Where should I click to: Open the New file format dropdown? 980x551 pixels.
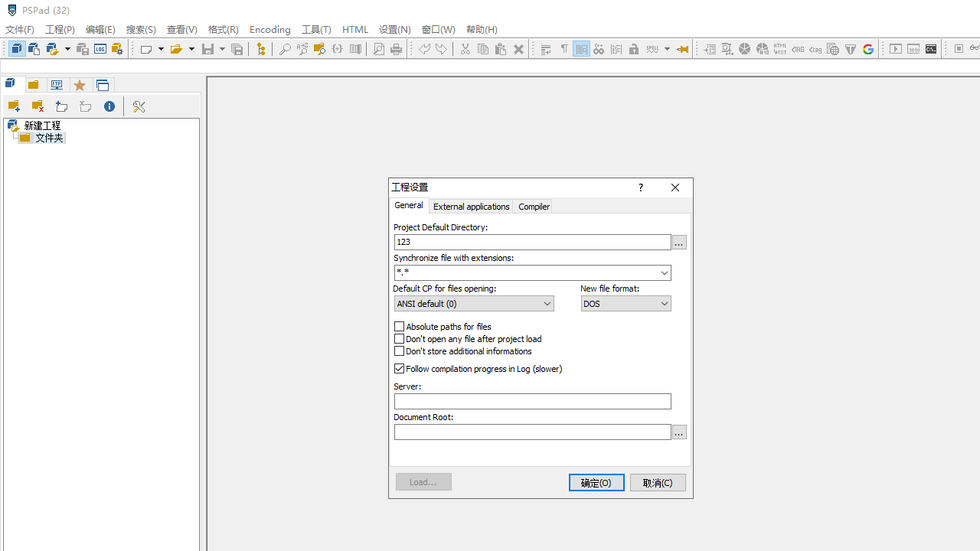[x=663, y=303]
